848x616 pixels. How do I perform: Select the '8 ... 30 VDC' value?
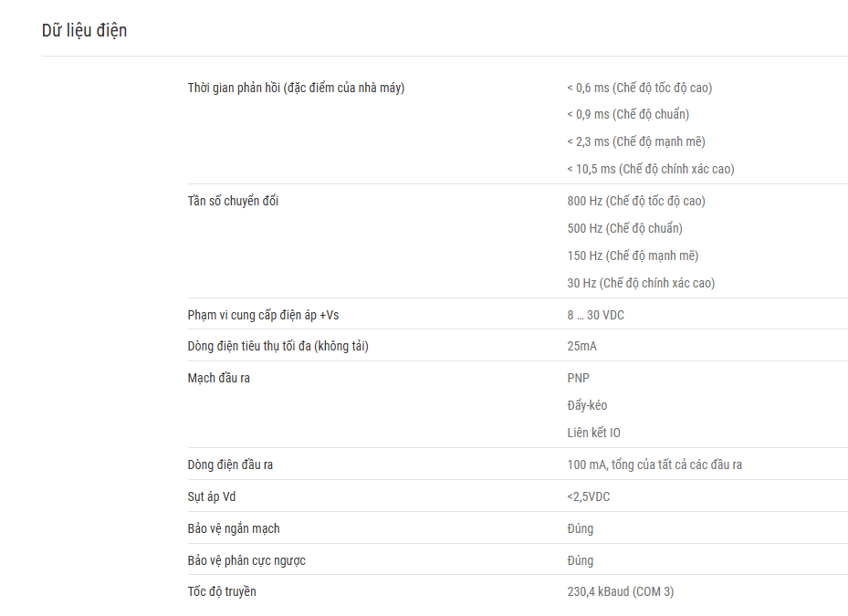point(595,316)
